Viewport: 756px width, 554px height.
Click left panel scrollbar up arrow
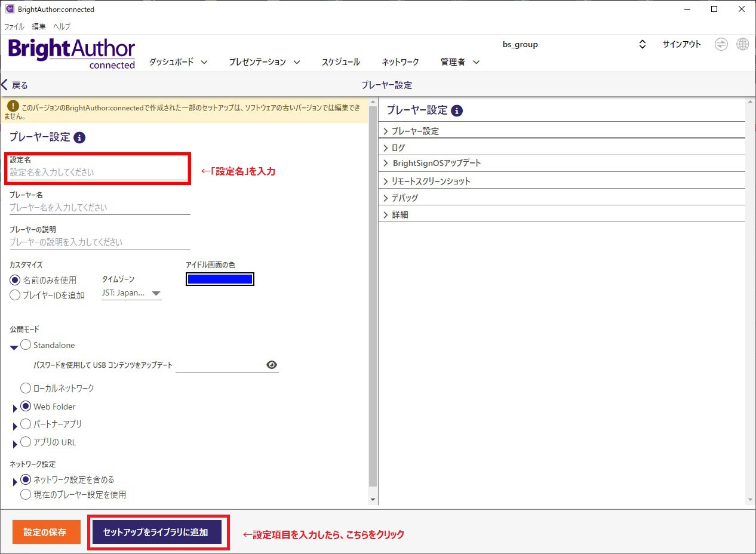pyautogui.click(x=373, y=101)
